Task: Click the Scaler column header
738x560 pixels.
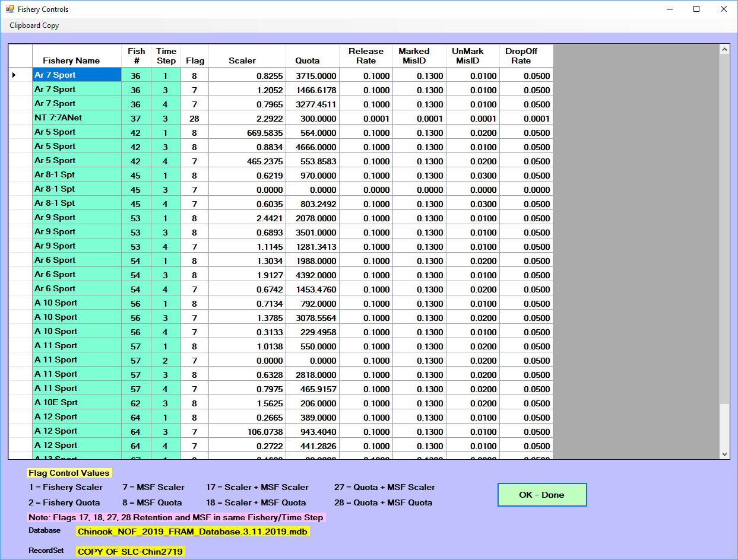Action: (247, 56)
